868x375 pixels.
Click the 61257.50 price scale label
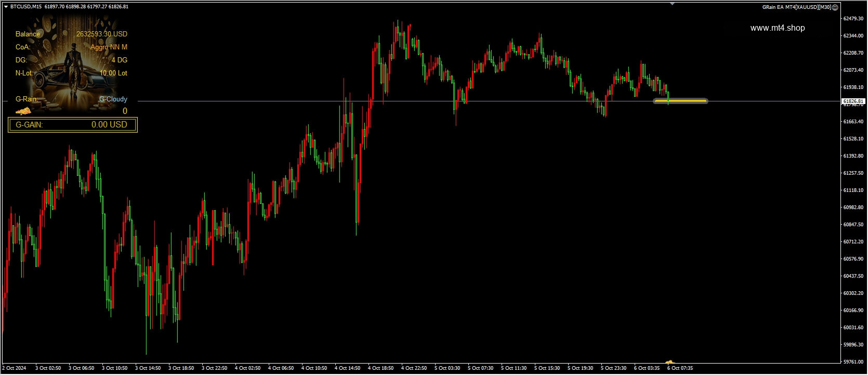[x=853, y=173]
